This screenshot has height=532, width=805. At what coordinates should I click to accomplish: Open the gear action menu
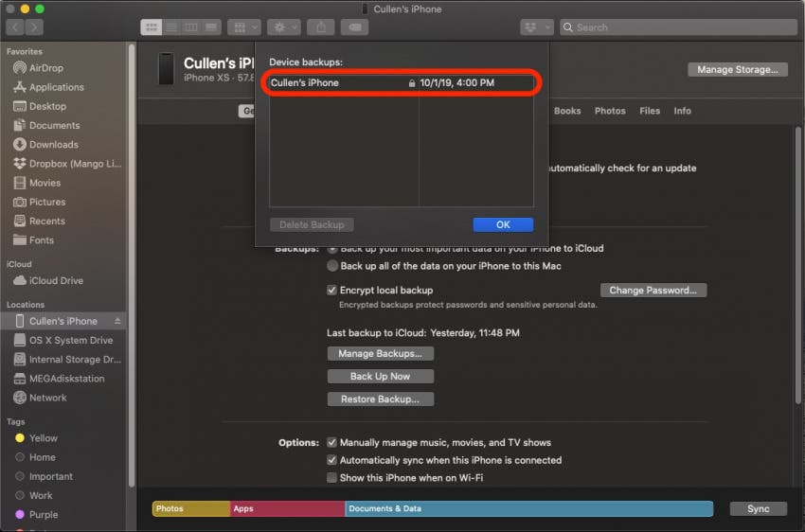[284, 27]
